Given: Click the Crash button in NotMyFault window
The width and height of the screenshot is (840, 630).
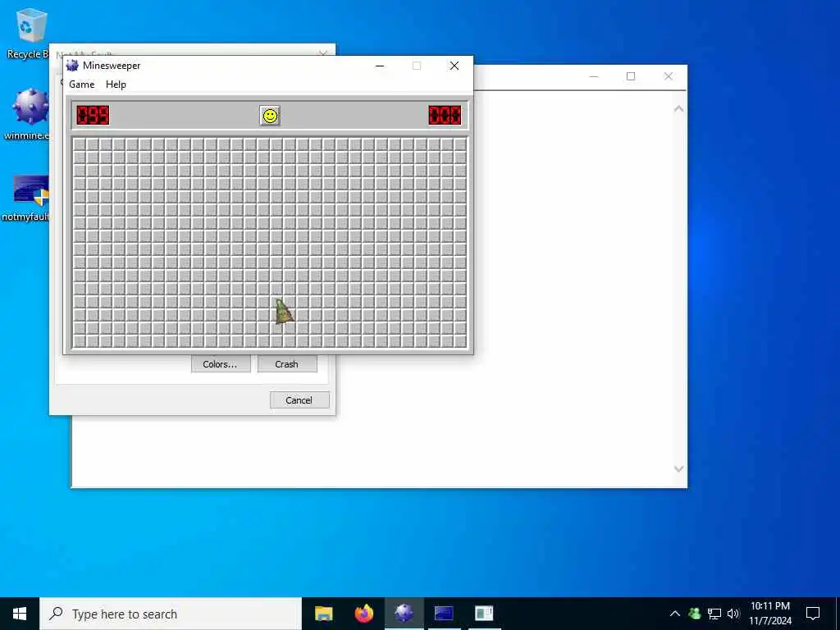Looking at the screenshot, I should coord(286,364).
